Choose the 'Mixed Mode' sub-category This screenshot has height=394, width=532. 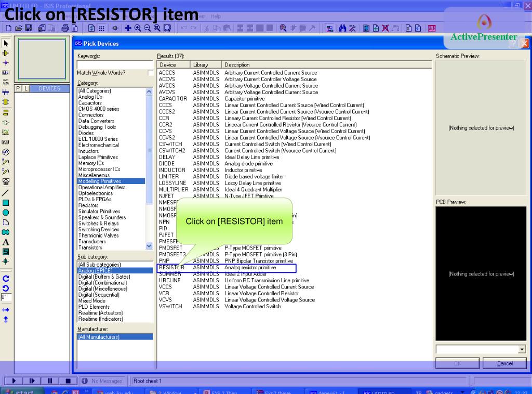tap(92, 300)
